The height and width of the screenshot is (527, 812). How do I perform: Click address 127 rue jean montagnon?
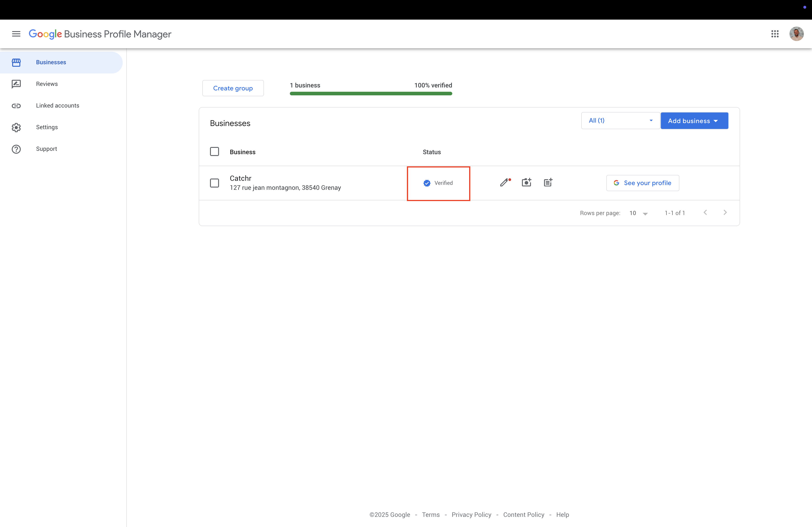pos(285,188)
